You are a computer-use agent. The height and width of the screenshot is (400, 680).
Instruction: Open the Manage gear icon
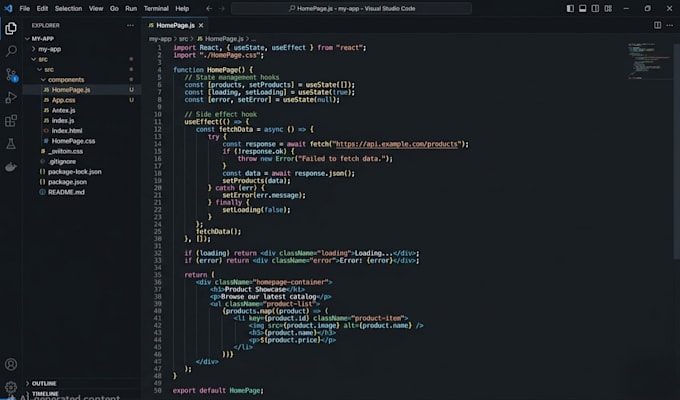point(11,386)
